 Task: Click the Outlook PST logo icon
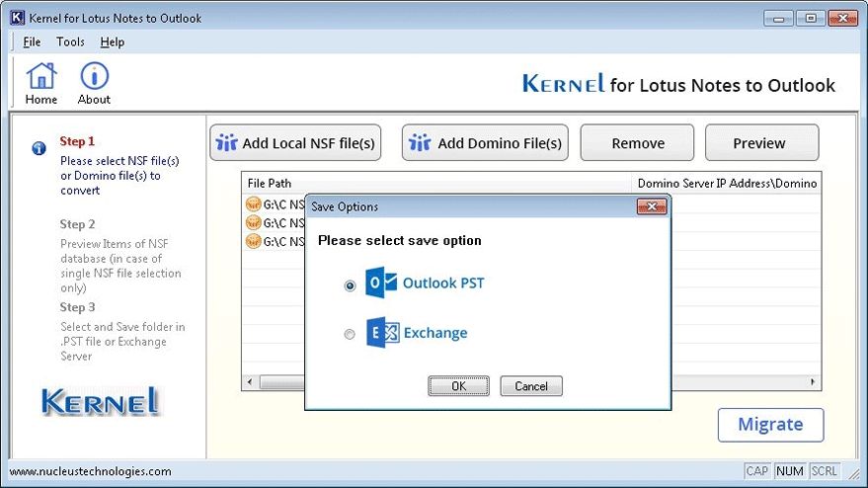(381, 284)
